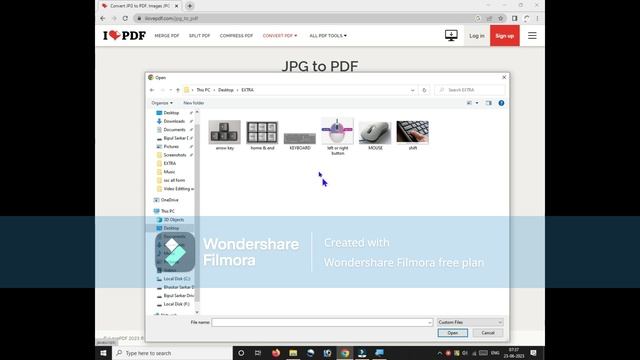
Task: Open the Windows Start menu
Action: [103, 353]
